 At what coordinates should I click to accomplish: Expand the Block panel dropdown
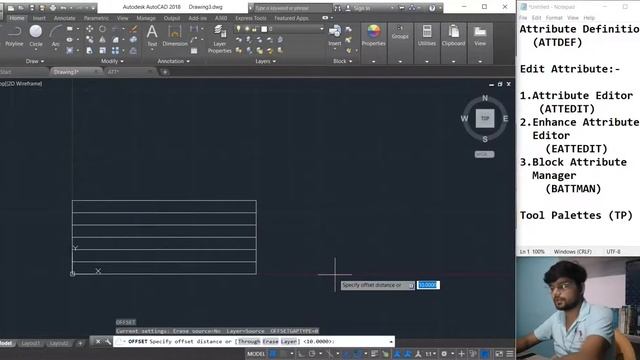click(342, 61)
